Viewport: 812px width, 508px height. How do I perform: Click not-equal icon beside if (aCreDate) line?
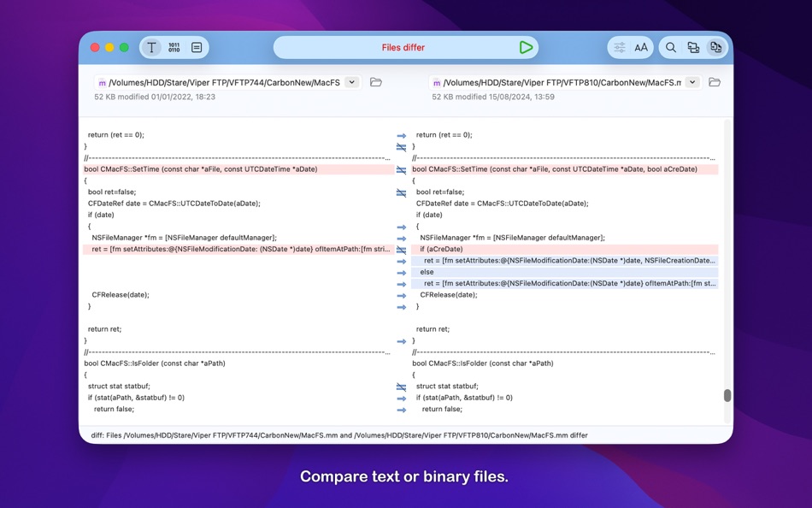click(x=402, y=250)
